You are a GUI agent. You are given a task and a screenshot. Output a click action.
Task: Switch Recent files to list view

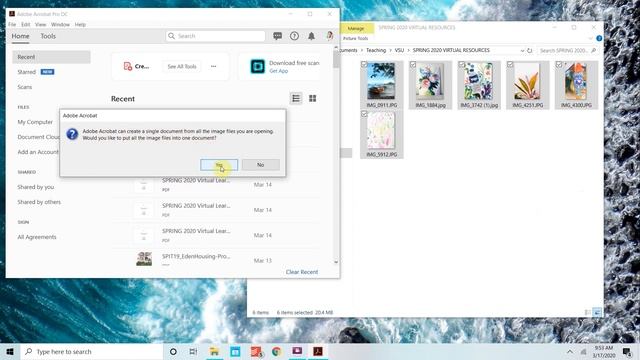click(x=296, y=98)
